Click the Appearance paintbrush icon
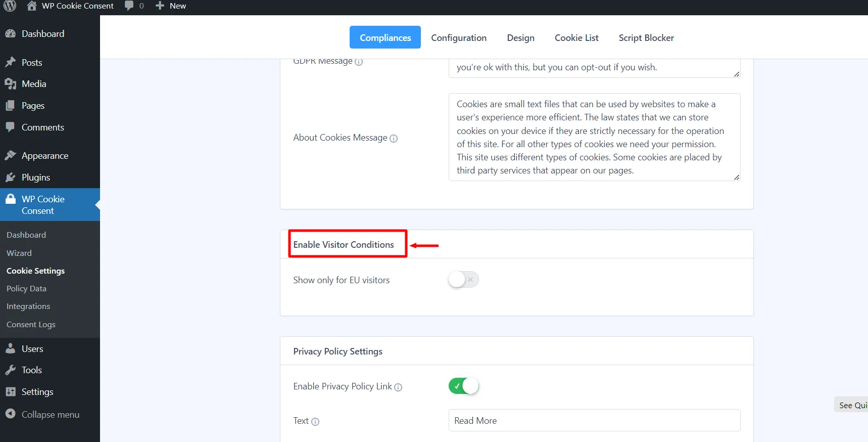This screenshot has width=868, height=442. (11, 155)
